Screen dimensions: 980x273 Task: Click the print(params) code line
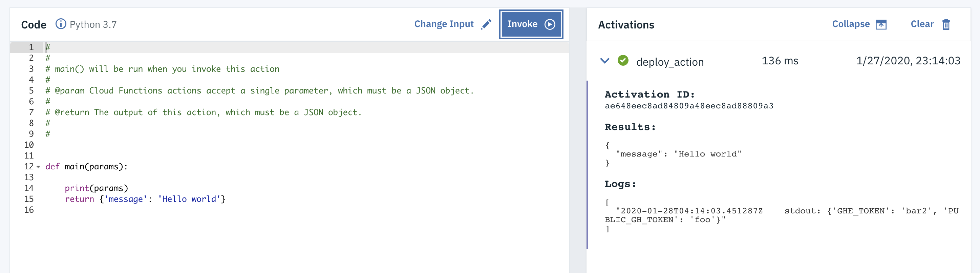tap(96, 188)
